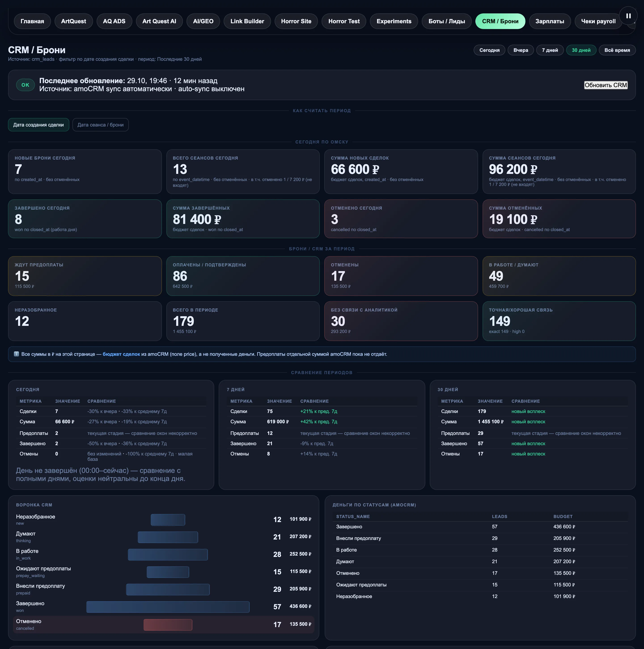Open the ArtQuest tab
Viewport: 644px width, 649px height.
pos(74,21)
